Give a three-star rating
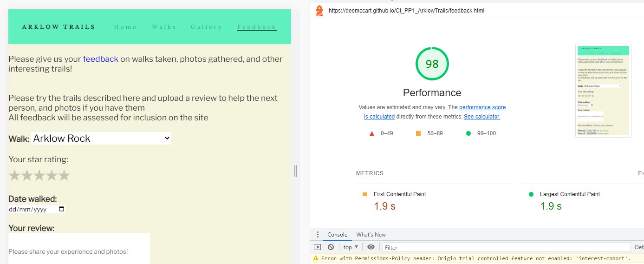This screenshot has width=644, height=264. click(39, 176)
